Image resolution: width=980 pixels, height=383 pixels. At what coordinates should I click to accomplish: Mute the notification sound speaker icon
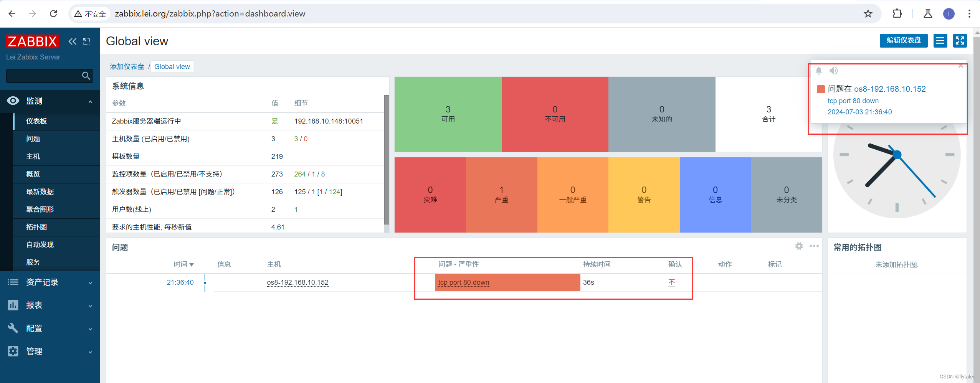click(x=834, y=71)
